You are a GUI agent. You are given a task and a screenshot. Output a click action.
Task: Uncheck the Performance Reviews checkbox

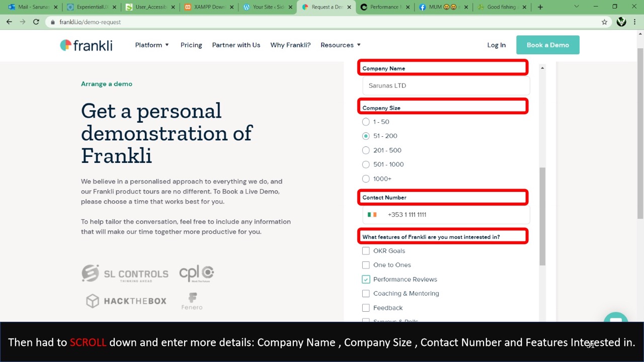pyautogui.click(x=366, y=280)
